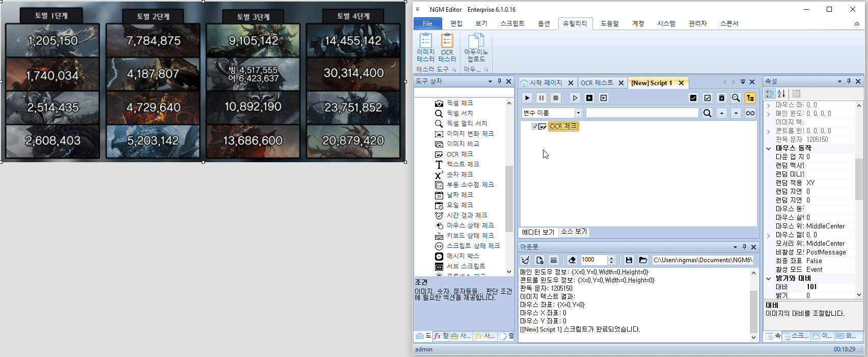Open the 옵션 ribbon tab
Screen dimensions: 868x357
point(544,23)
